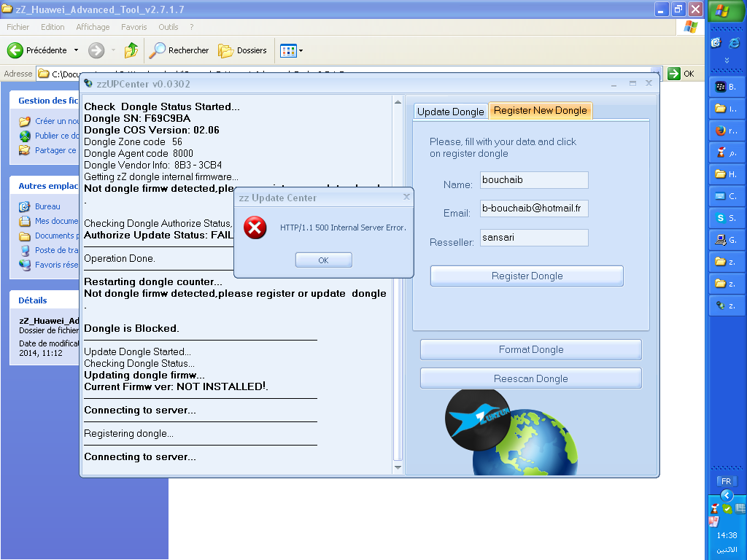Open the zzUPCenter taskbar item

pyautogui.click(x=727, y=306)
